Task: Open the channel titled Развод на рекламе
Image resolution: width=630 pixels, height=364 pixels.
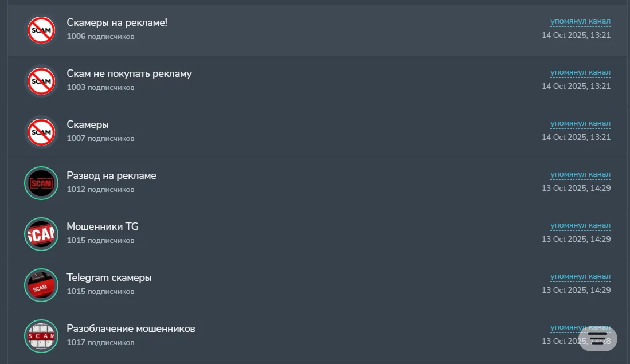Action: click(x=111, y=175)
